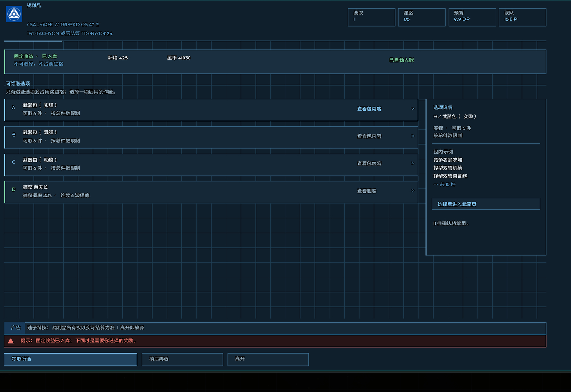This screenshot has height=392, width=571.
Task: Click 星币 +1030 reward text
Action: [179, 58]
